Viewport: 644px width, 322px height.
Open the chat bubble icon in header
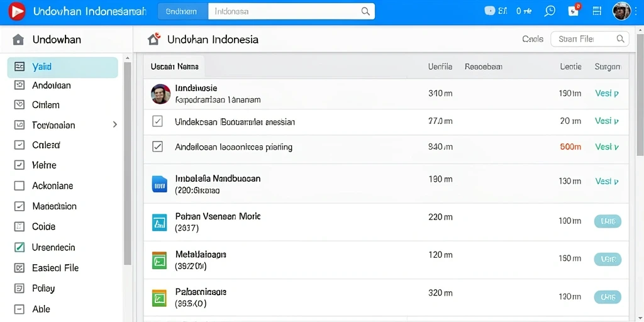pos(550,11)
